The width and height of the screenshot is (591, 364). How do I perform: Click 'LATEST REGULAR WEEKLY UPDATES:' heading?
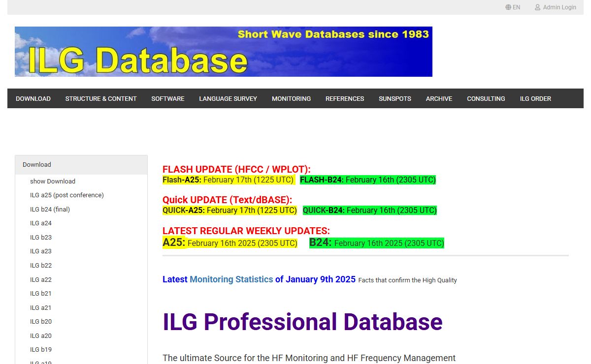[x=246, y=231]
